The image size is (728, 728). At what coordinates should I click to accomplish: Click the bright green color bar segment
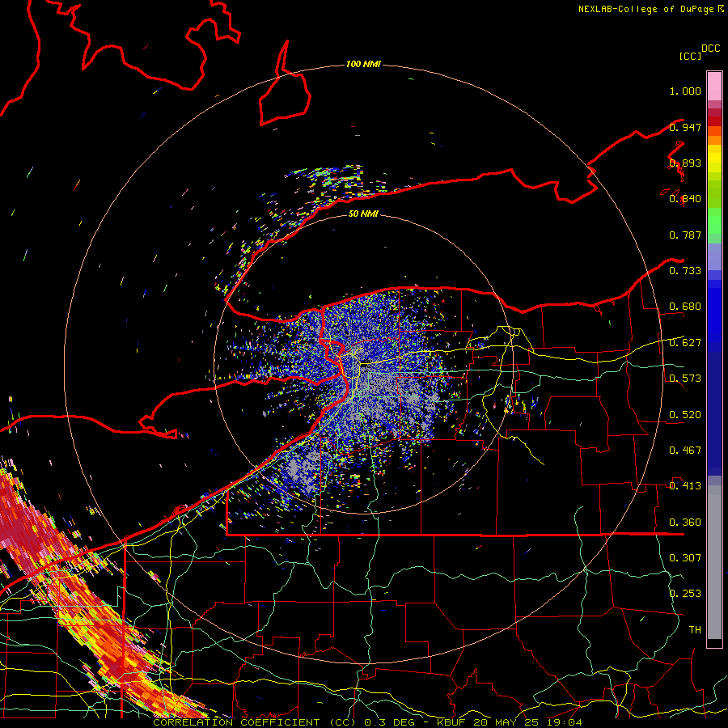click(714, 221)
